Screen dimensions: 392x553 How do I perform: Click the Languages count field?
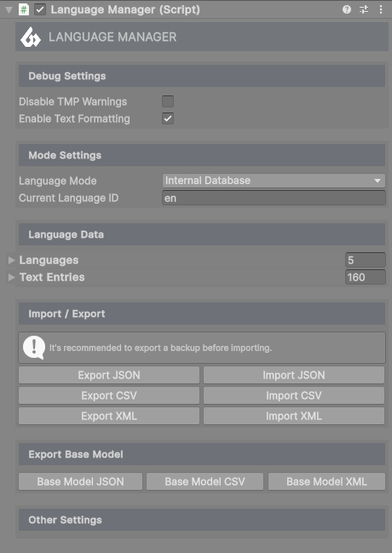[x=366, y=260]
